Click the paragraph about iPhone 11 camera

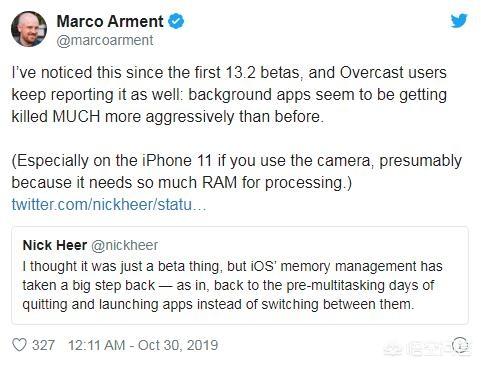(237, 172)
